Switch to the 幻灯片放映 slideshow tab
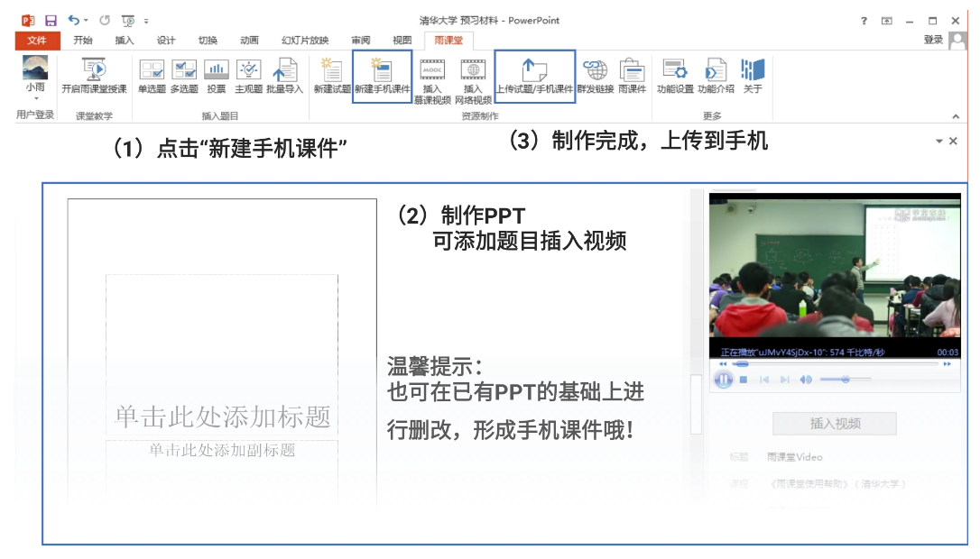This screenshot has height=559, width=980. coord(305,41)
